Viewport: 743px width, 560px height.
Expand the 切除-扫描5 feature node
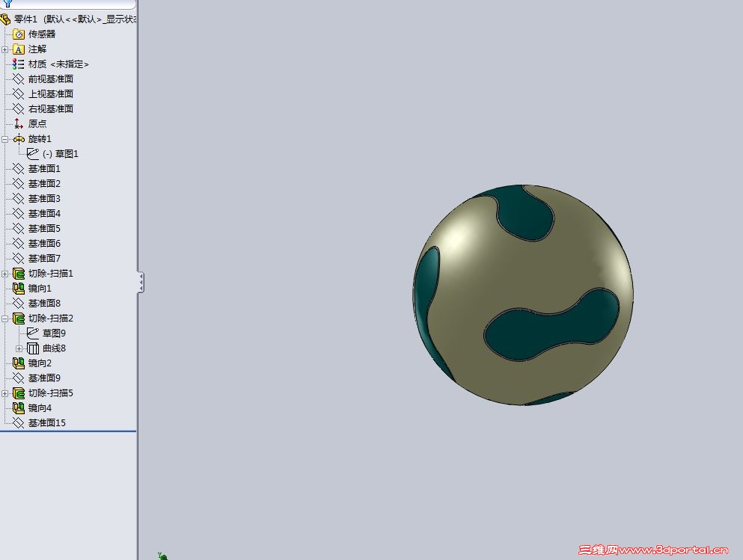(4, 393)
